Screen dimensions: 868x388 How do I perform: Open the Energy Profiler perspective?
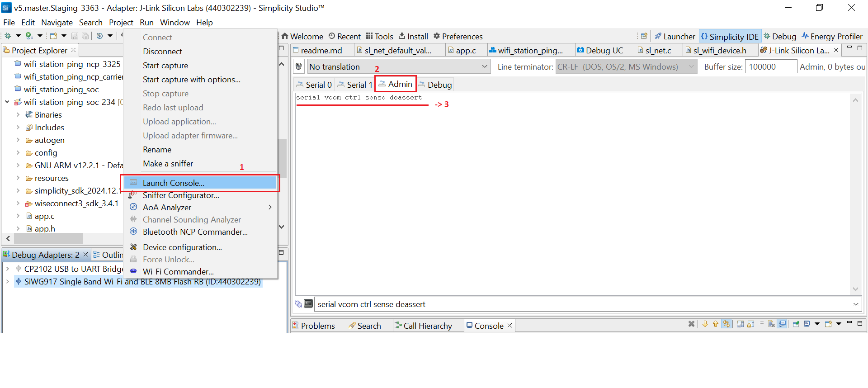point(832,37)
